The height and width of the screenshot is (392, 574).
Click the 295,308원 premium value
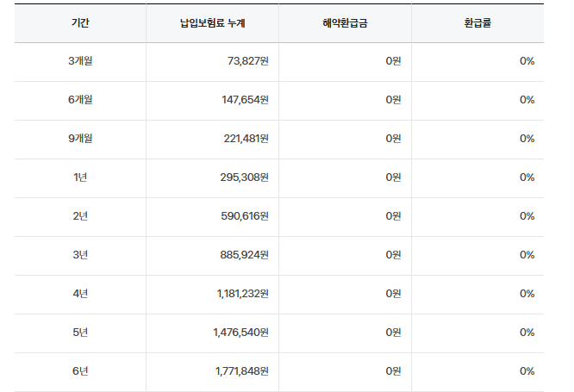coord(245,177)
